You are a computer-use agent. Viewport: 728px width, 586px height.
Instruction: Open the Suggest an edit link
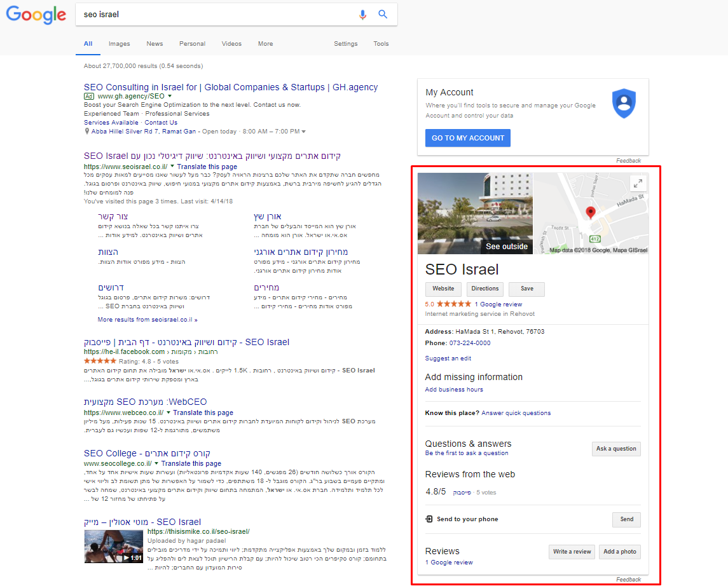[448, 358]
